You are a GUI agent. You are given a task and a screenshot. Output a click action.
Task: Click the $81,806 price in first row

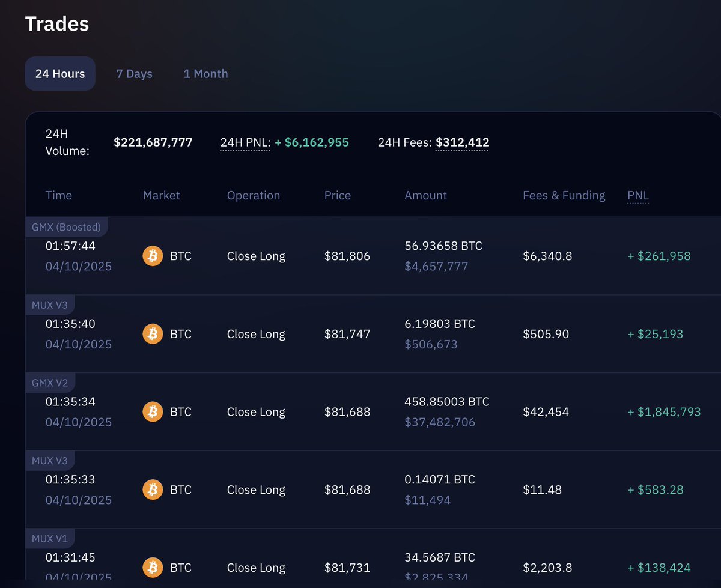(347, 256)
